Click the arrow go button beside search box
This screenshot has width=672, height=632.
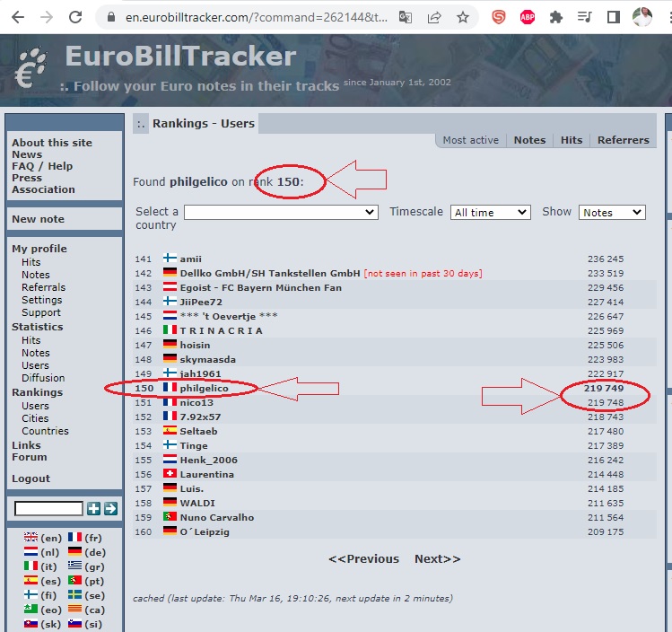pyautogui.click(x=110, y=509)
